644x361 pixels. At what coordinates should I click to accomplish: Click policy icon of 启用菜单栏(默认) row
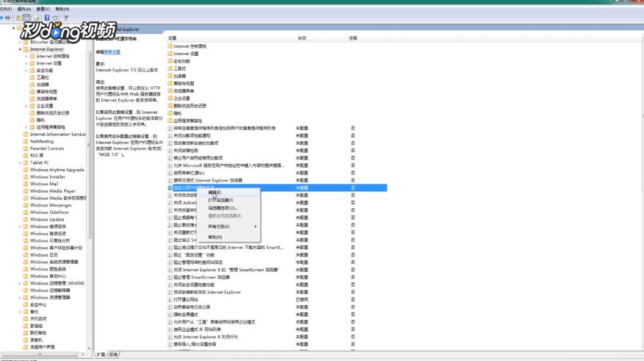click(170, 173)
